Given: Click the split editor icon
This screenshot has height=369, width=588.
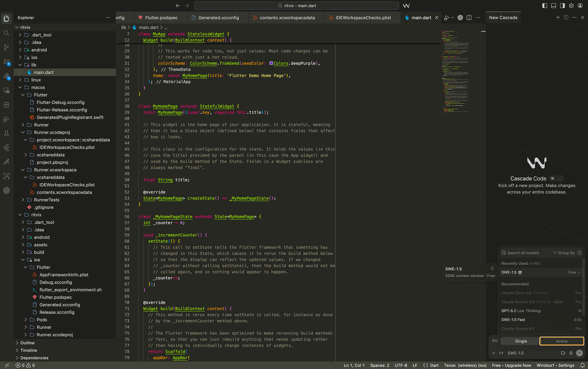Looking at the screenshot, I should tap(469, 18).
